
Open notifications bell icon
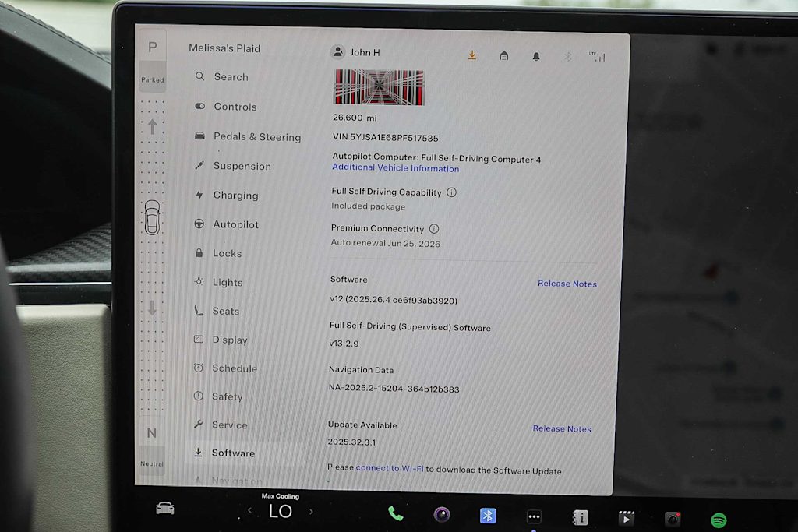536,56
